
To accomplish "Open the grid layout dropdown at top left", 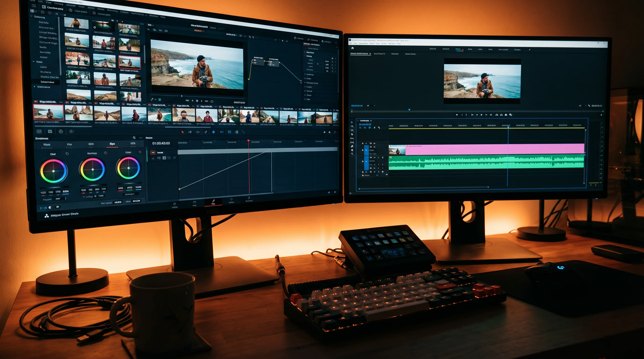I will pos(33,11).
